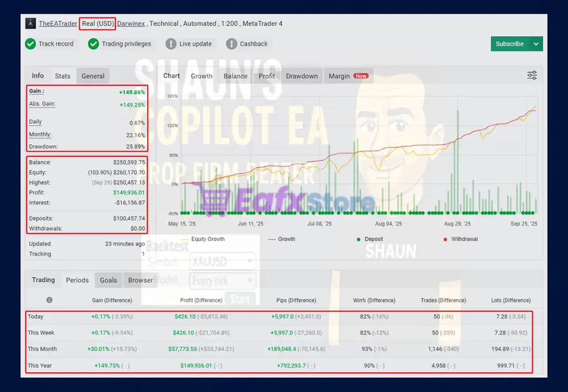
Task: Click the Trading privileges check icon
Action: tap(93, 44)
